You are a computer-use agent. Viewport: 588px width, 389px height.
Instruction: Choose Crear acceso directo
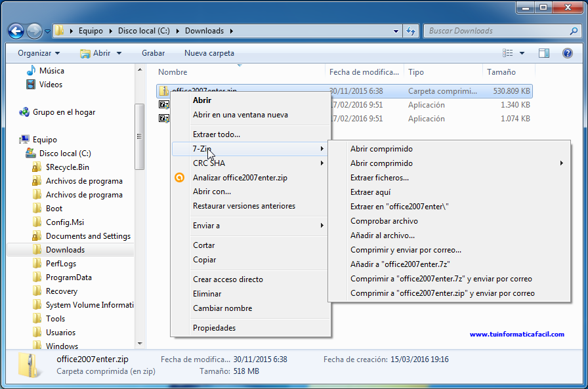(x=251, y=279)
